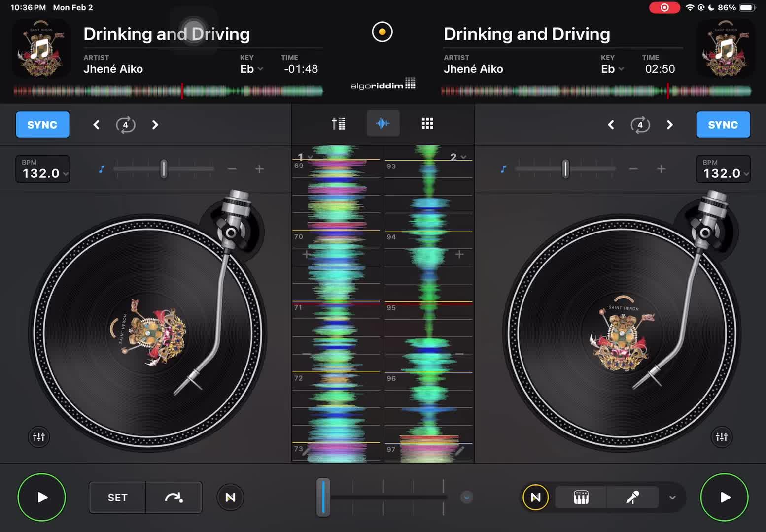
Task: Open the right deck EQ mixer controls
Action: pyautogui.click(x=722, y=437)
